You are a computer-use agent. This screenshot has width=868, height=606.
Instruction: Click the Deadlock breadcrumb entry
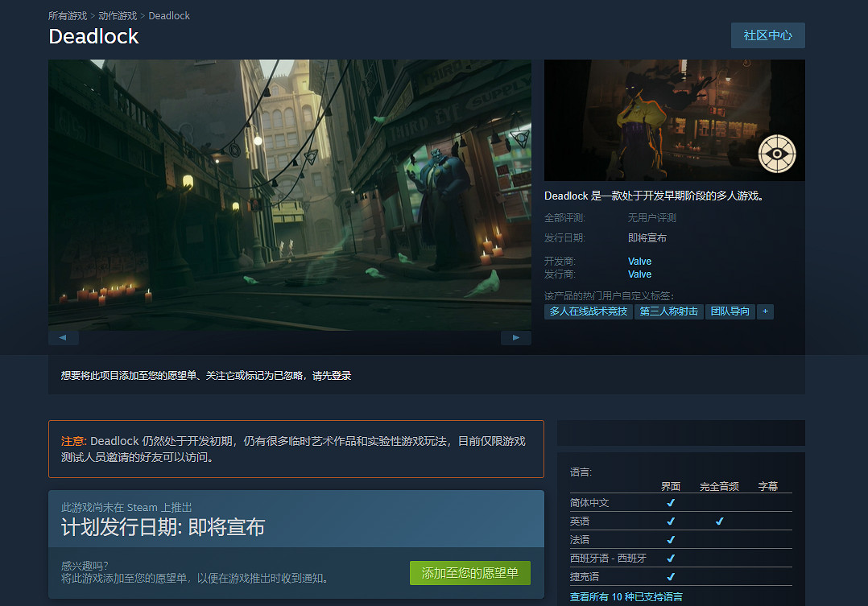169,14
